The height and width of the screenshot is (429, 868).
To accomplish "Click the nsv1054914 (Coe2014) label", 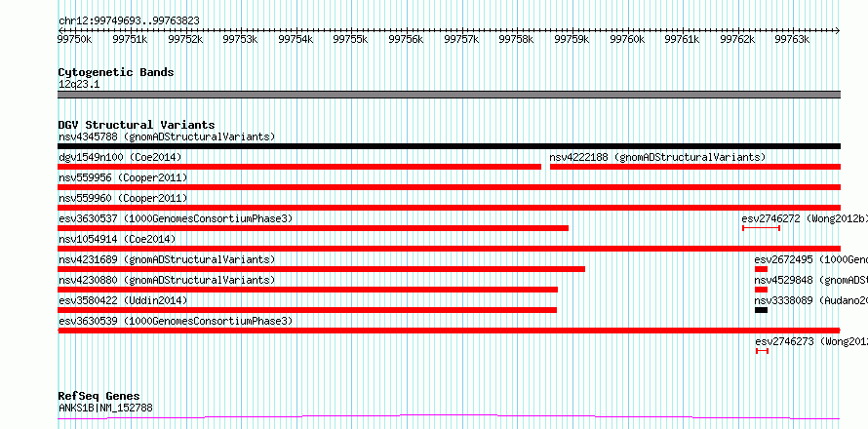I will (x=117, y=239).
